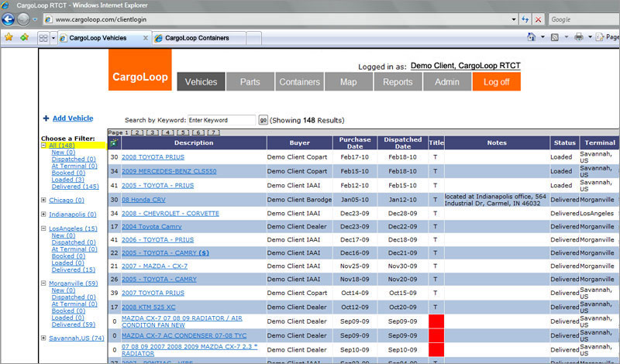Close the CargoLoop Vehicles tab
The height and width of the screenshot is (364, 620).
[145, 38]
